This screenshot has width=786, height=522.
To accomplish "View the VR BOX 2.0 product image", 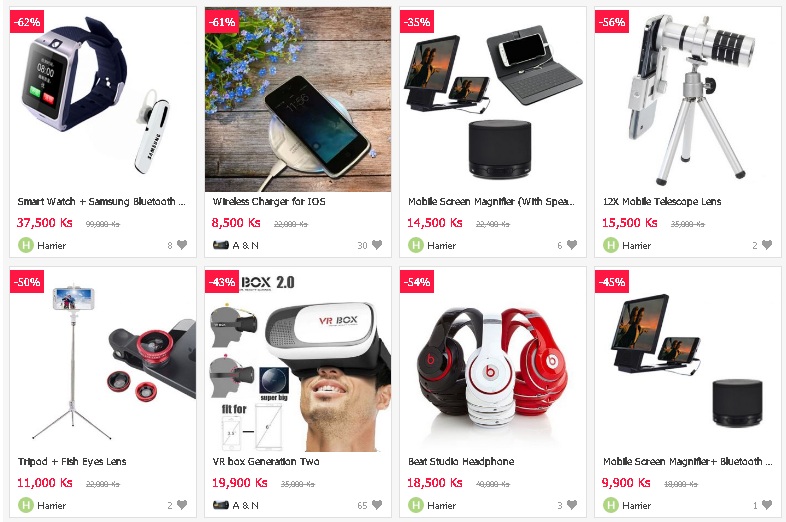I will point(298,359).
